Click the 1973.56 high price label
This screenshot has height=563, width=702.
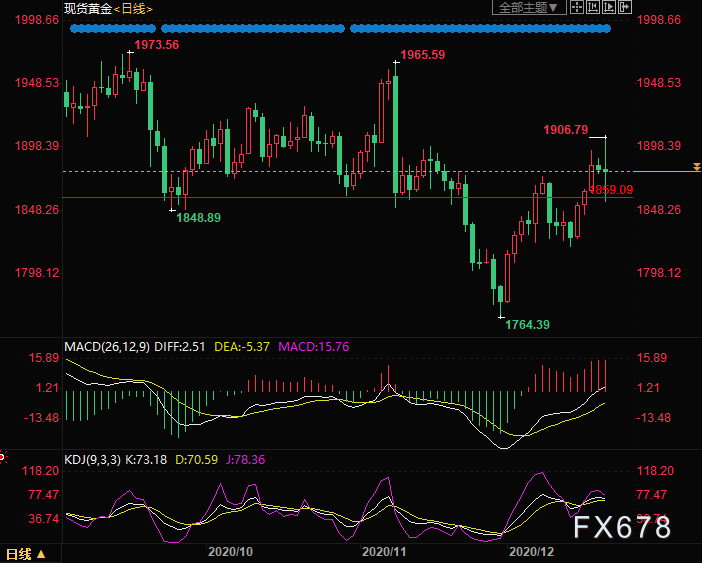pyautogui.click(x=156, y=45)
